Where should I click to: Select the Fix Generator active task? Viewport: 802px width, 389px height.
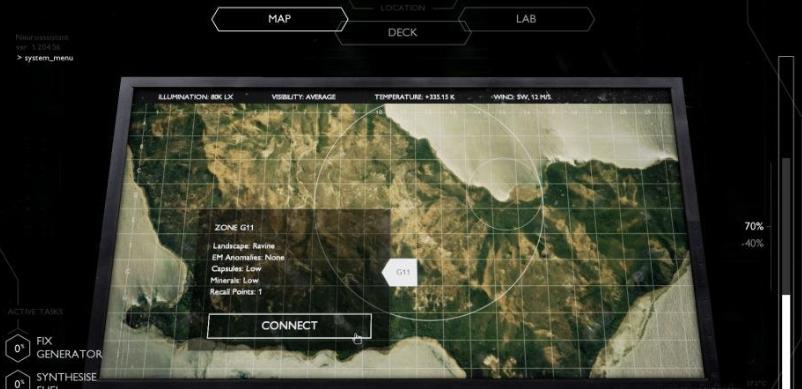pyautogui.click(x=69, y=348)
